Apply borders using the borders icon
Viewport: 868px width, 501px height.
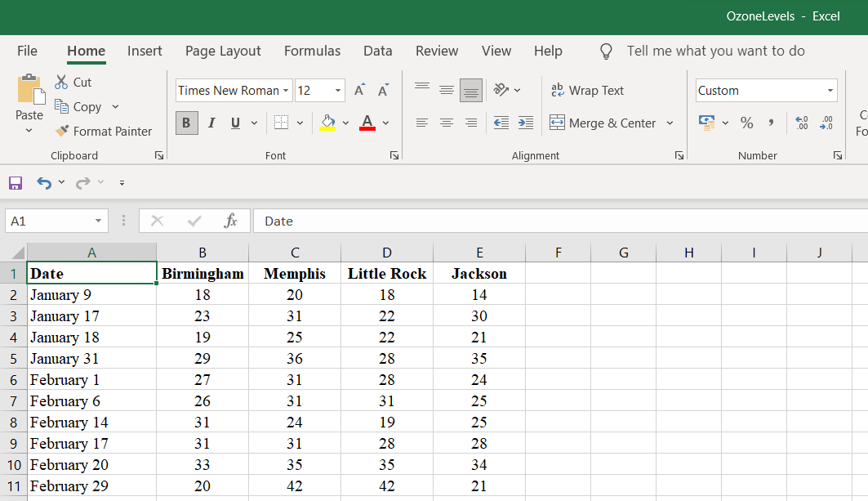pos(281,123)
